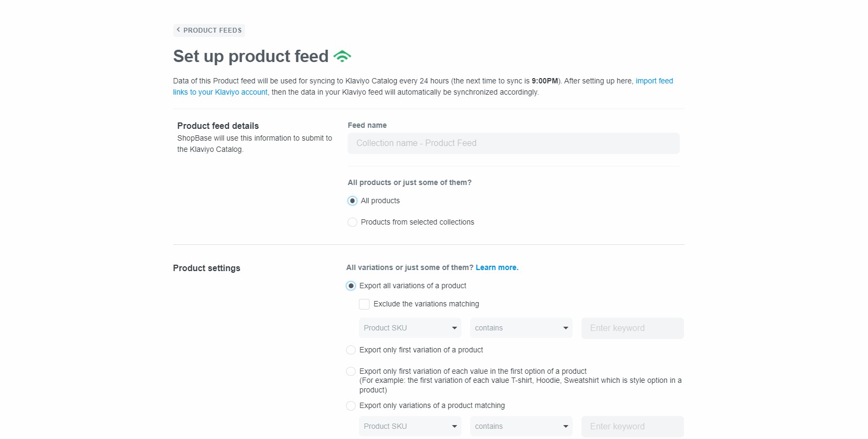Select the All products radio option

click(x=352, y=201)
